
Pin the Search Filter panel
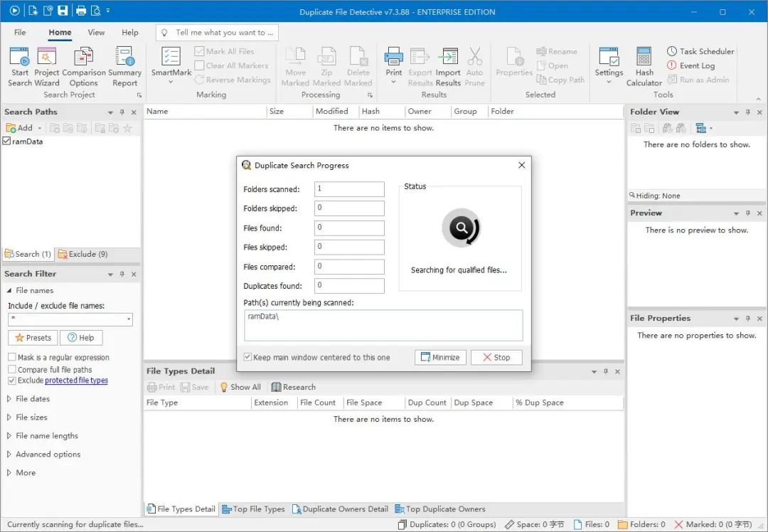point(122,275)
